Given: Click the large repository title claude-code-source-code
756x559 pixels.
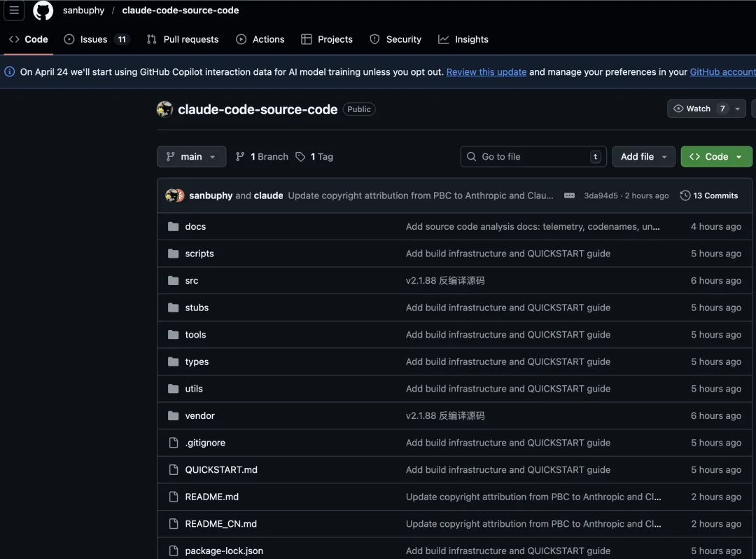Looking at the screenshot, I should coord(258,109).
